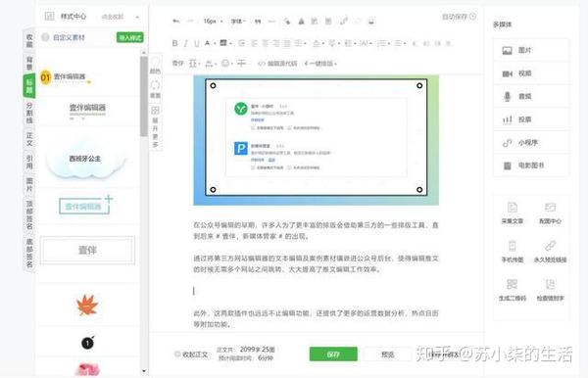Image resolution: width=588 pixels, height=378 pixels.
Task: Click the green 保存 save button
Action: (333, 354)
